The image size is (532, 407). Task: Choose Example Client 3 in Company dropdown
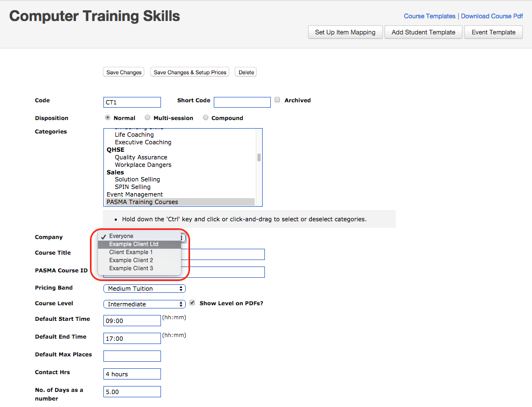pos(139,268)
